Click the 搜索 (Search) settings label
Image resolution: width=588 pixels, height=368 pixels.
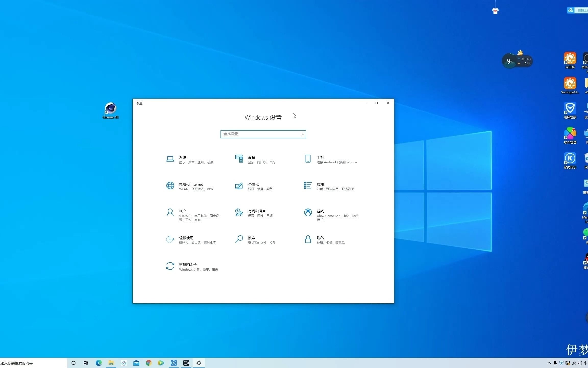click(251, 238)
